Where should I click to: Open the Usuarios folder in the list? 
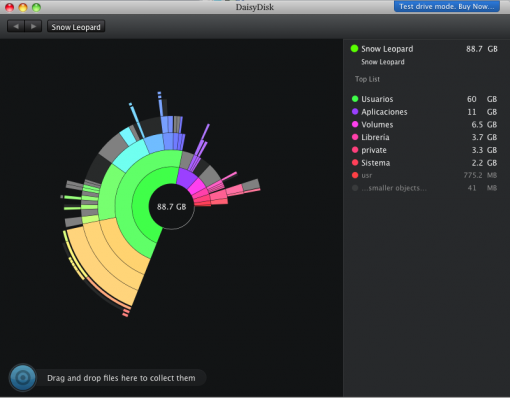[424, 99]
